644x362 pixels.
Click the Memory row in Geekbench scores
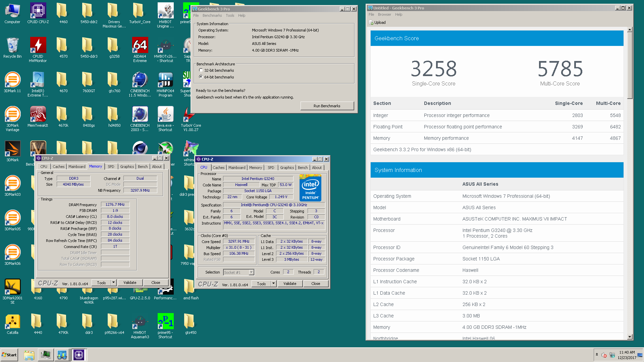click(497, 138)
